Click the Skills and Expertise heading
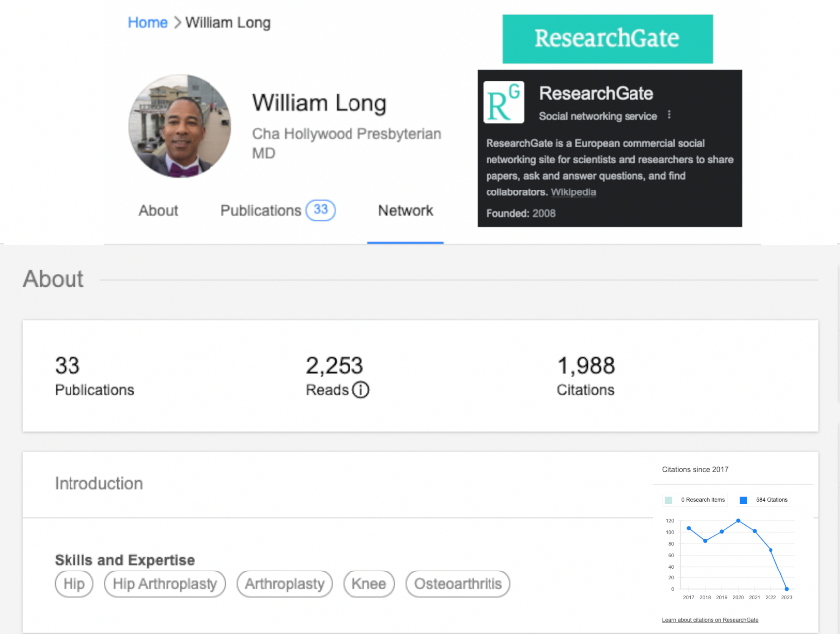Screen dimensions: 840x634 pos(124,560)
